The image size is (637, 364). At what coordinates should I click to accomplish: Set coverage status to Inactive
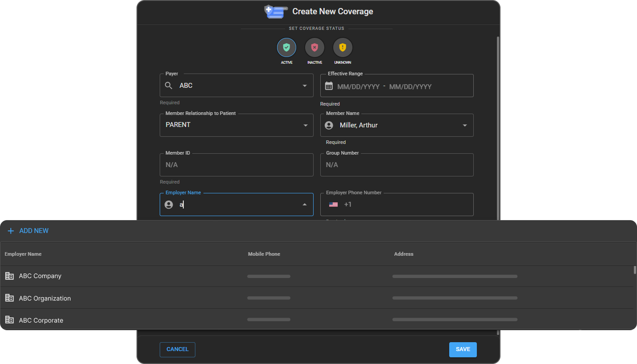click(x=314, y=47)
